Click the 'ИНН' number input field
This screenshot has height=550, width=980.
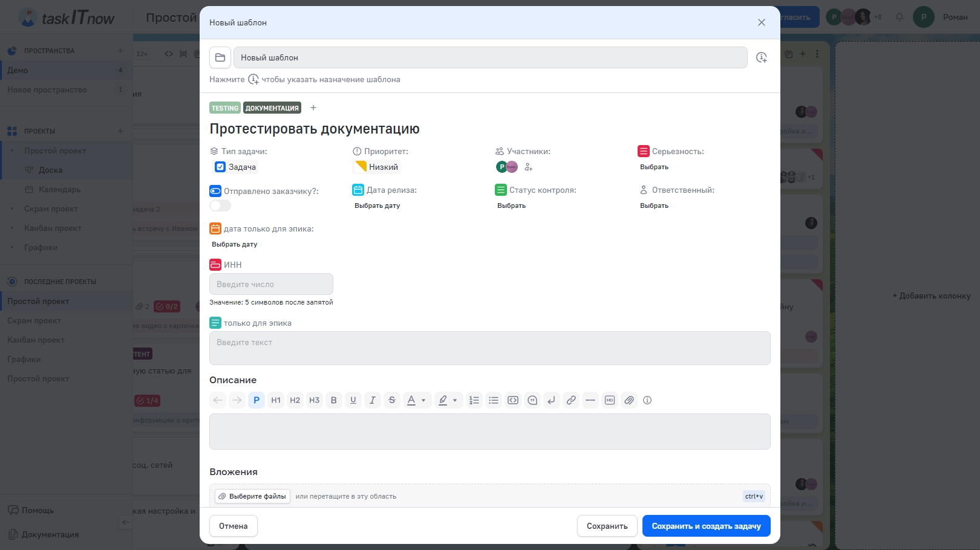click(x=271, y=284)
